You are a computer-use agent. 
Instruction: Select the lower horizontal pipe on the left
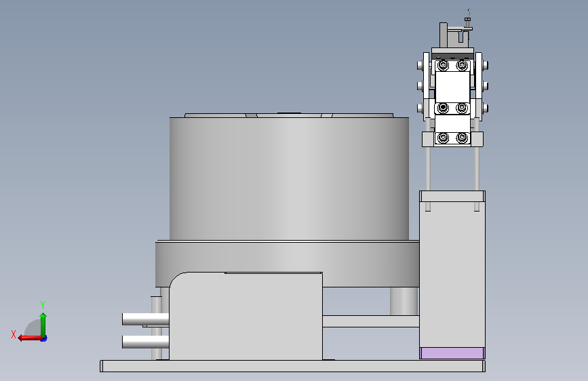point(145,342)
